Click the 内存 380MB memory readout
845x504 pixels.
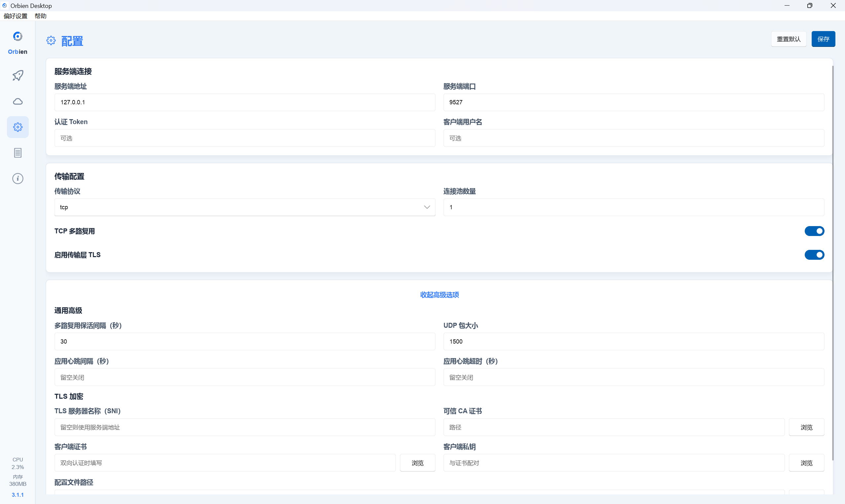18,480
